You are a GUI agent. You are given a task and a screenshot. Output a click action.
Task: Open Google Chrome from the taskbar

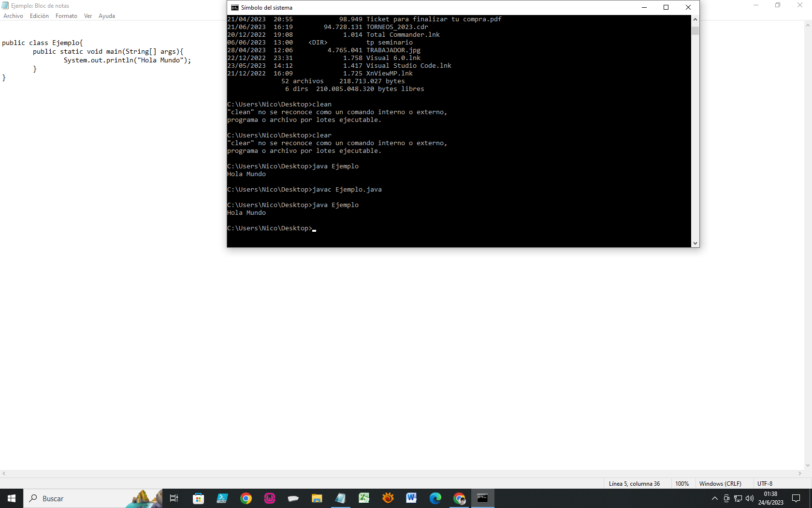click(246, 498)
